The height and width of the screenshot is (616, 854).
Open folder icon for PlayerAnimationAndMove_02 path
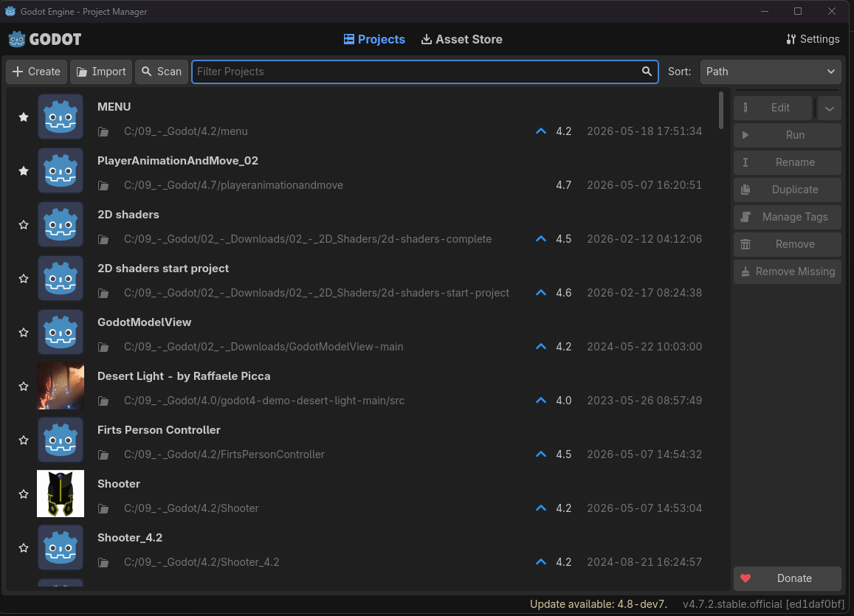[x=103, y=186]
